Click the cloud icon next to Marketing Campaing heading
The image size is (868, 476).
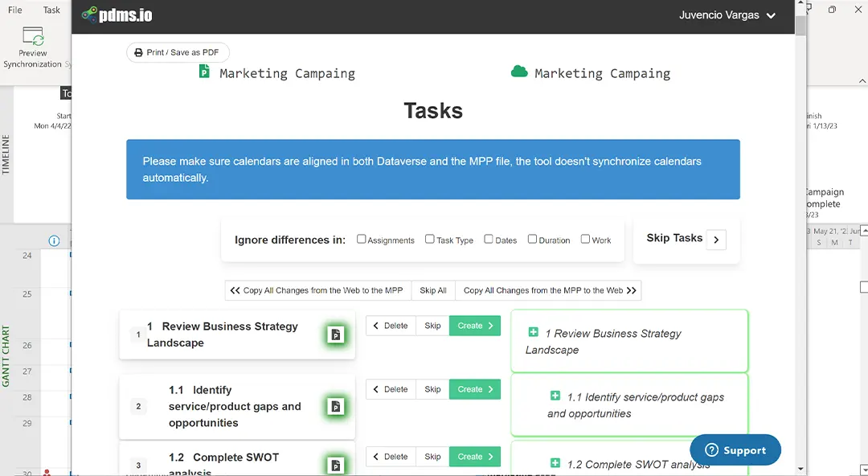click(519, 72)
